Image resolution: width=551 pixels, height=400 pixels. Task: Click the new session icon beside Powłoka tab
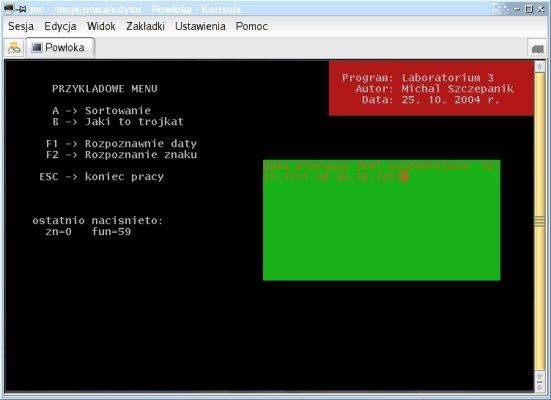[x=14, y=47]
